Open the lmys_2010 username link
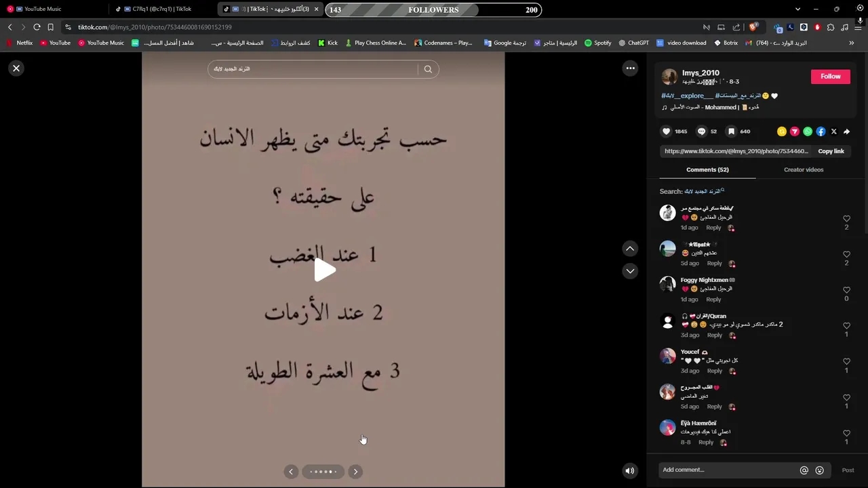This screenshot has width=868, height=488. coord(701,73)
